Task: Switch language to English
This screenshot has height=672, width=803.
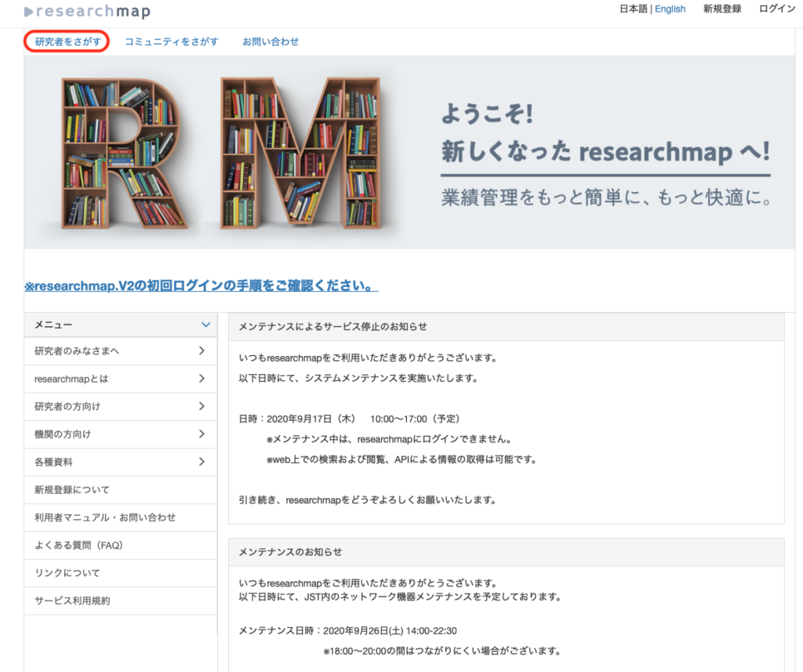Action: [670, 9]
